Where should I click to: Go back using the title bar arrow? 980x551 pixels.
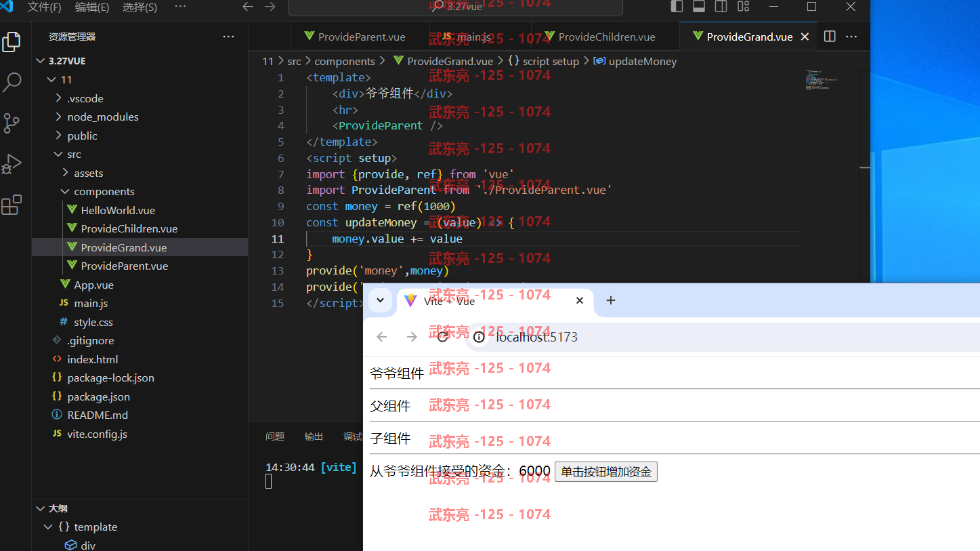pos(248,7)
